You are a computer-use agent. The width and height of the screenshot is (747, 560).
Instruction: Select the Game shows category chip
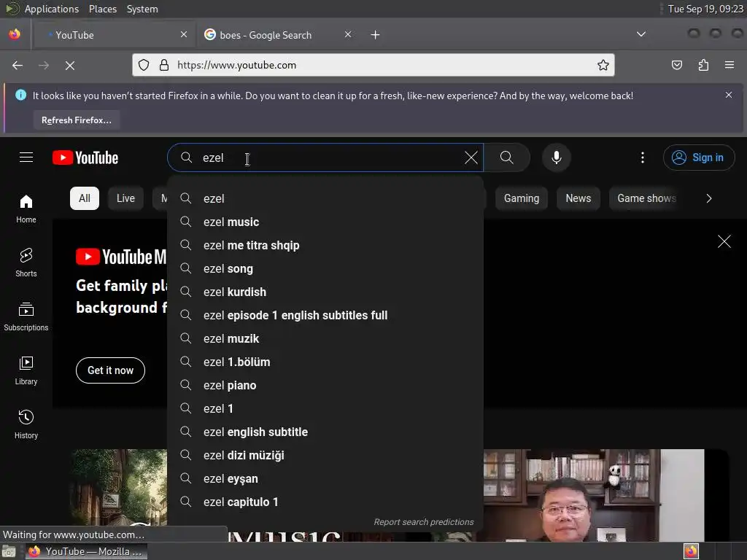point(646,198)
